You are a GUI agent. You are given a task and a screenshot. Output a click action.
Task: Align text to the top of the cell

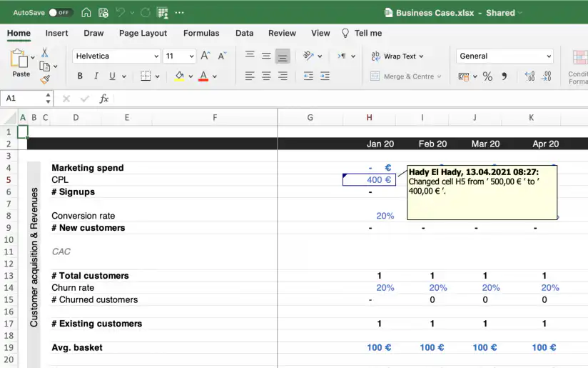(250, 56)
